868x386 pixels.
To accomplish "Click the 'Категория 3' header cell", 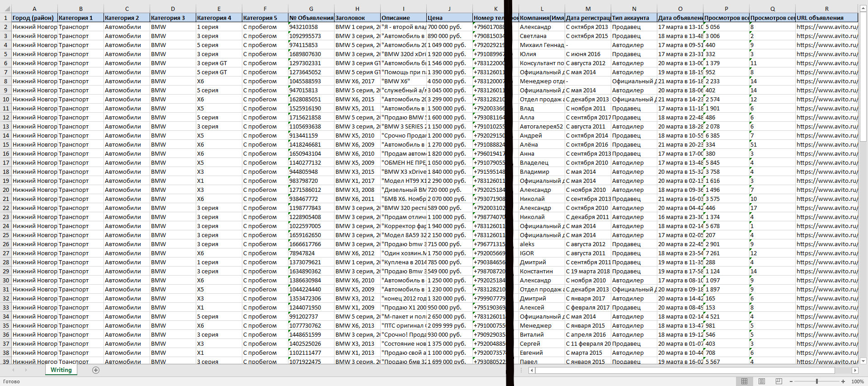I will 173,18.
